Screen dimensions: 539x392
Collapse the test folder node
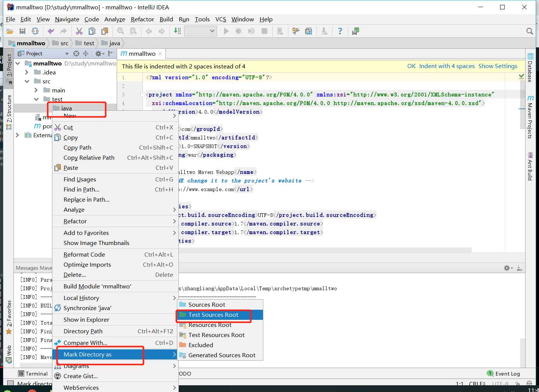point(36,99)
